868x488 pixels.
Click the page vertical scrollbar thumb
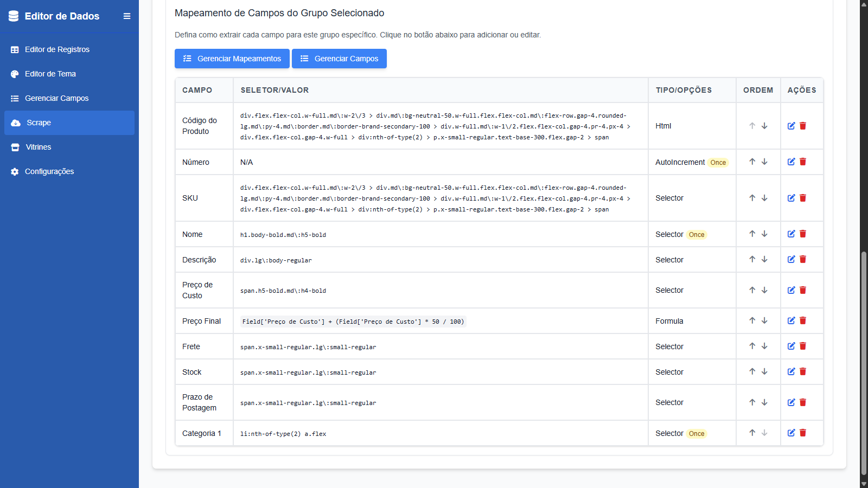point(864,362)
